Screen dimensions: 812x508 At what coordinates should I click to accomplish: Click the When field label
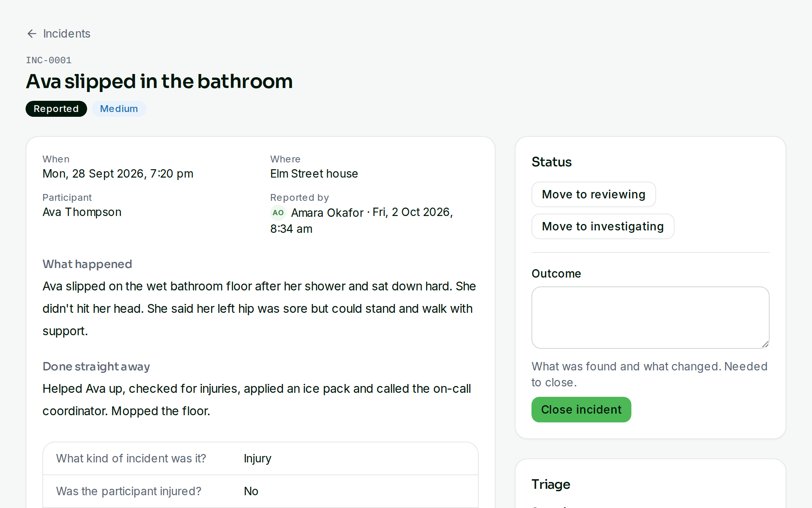click(x=56, y=159)
